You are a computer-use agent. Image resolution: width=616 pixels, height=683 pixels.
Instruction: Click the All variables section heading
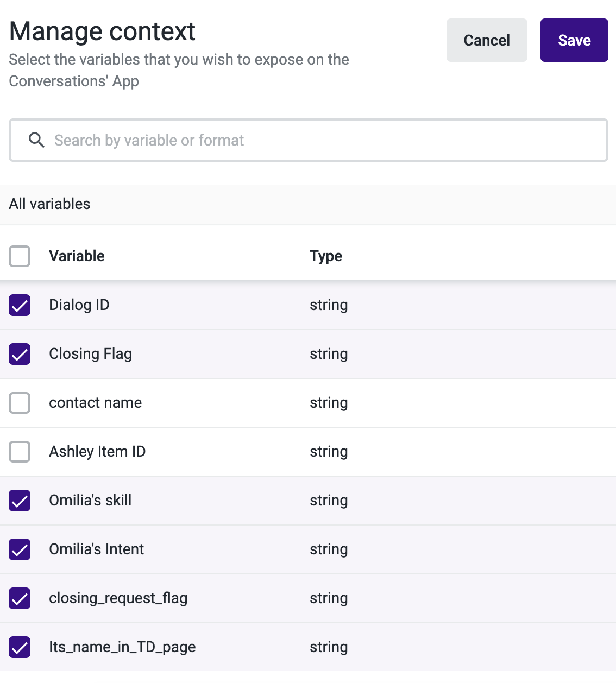click(x=50, y=204)
